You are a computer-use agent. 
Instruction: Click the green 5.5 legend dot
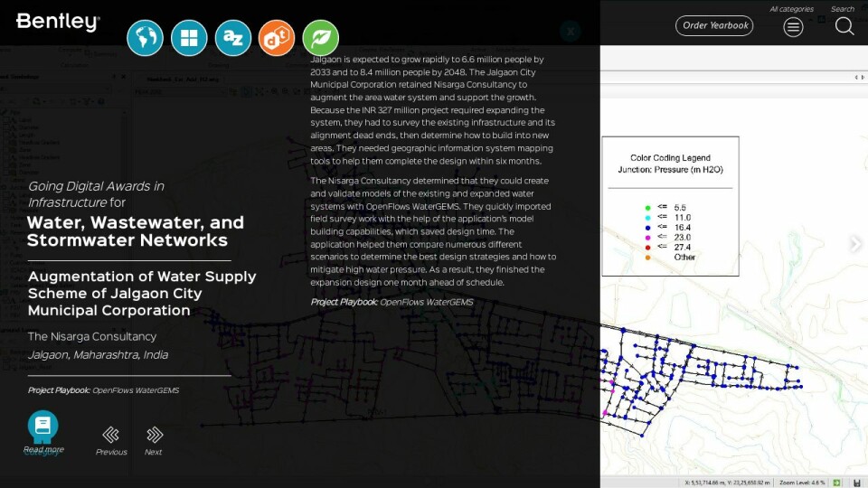(647, 208)
